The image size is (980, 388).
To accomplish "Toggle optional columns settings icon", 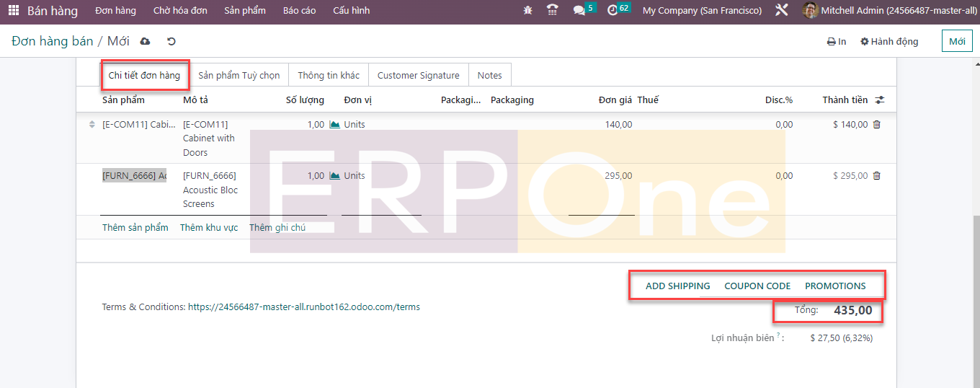I will coord(880,100).
